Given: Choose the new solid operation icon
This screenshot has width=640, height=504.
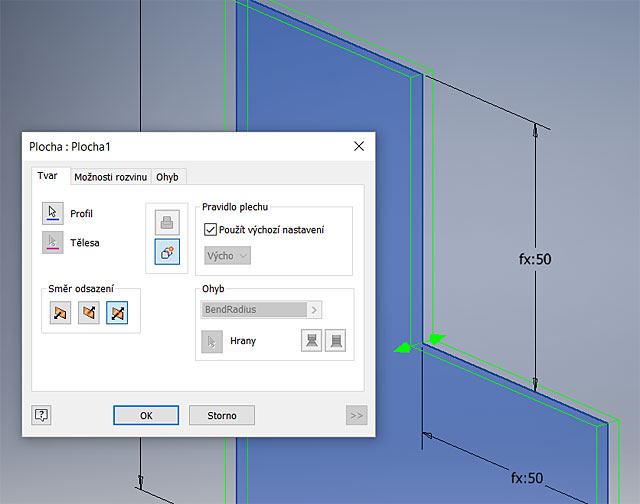Looking at the screenshot, I should (167, 252).
